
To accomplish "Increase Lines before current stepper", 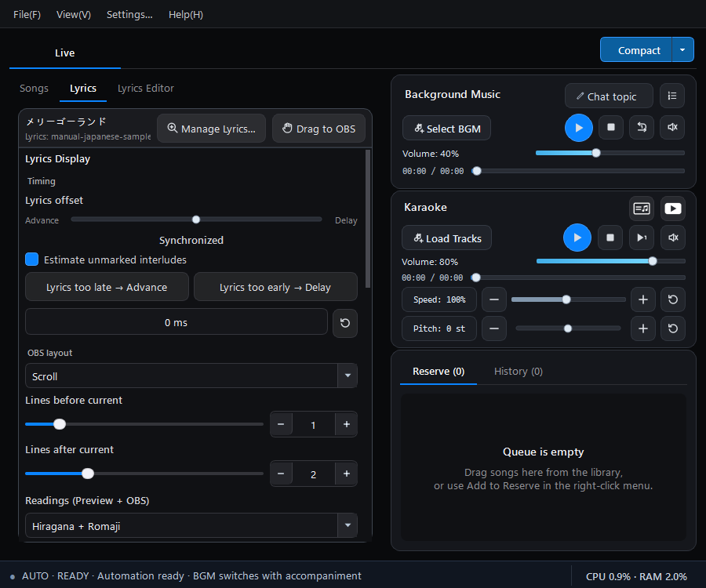I will [347, 424].
